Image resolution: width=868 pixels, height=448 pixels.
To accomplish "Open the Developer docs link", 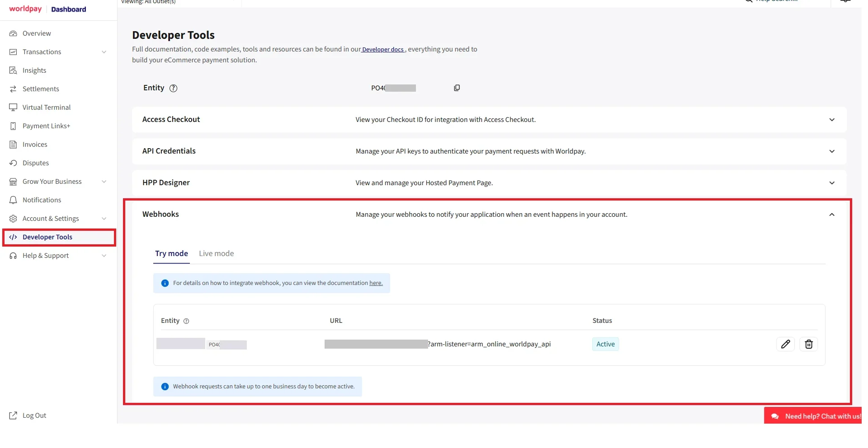I will pyautogui.click(x=383, y=50).
